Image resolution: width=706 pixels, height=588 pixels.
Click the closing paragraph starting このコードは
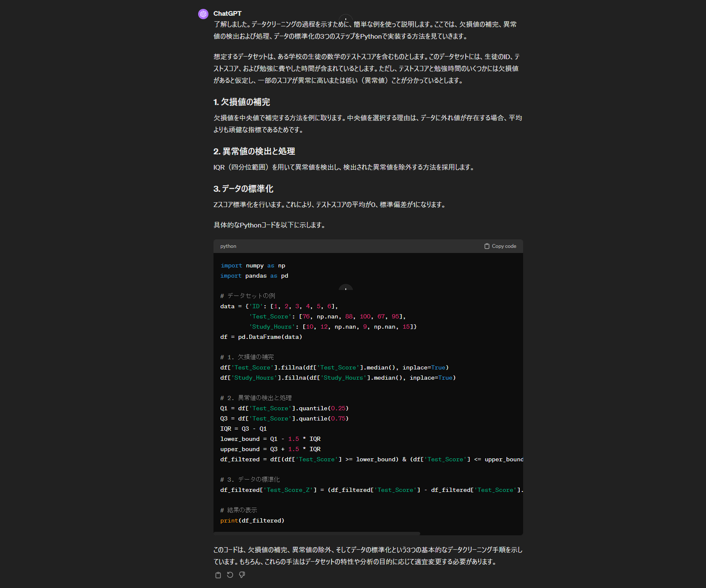[x=368, y=556]
